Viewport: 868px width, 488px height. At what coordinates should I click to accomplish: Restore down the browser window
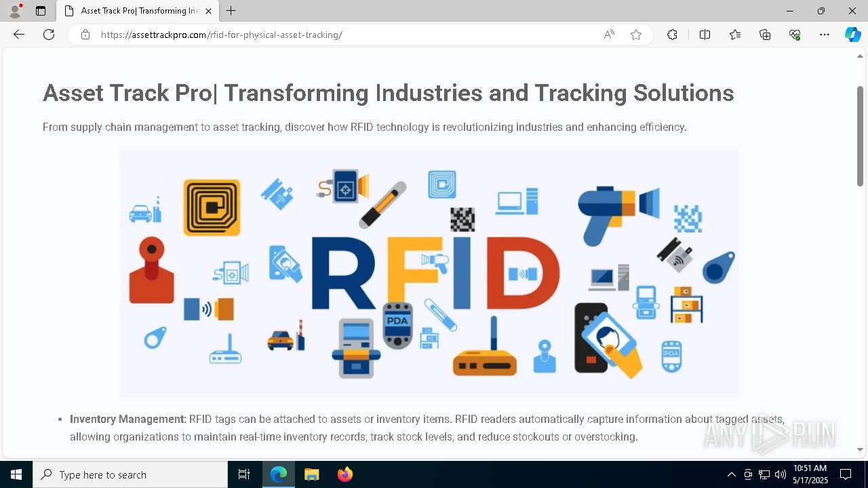tap(821, 11)
